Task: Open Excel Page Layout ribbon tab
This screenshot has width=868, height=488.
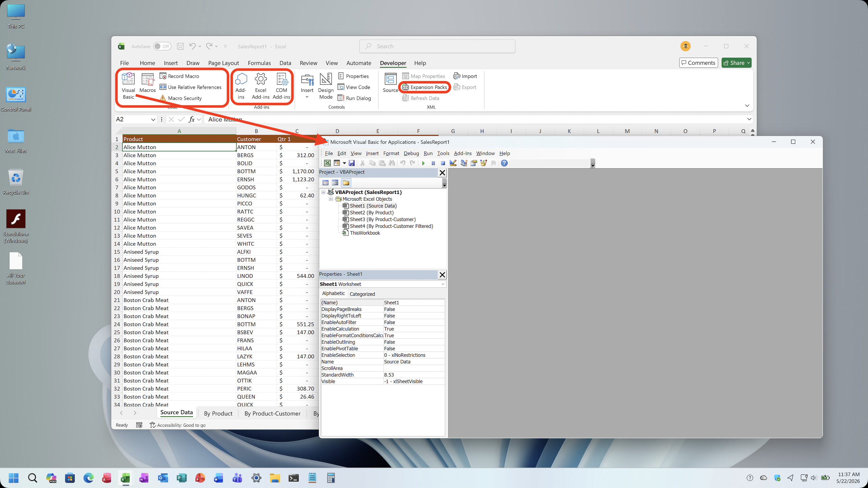Action: tap(223, 63)
